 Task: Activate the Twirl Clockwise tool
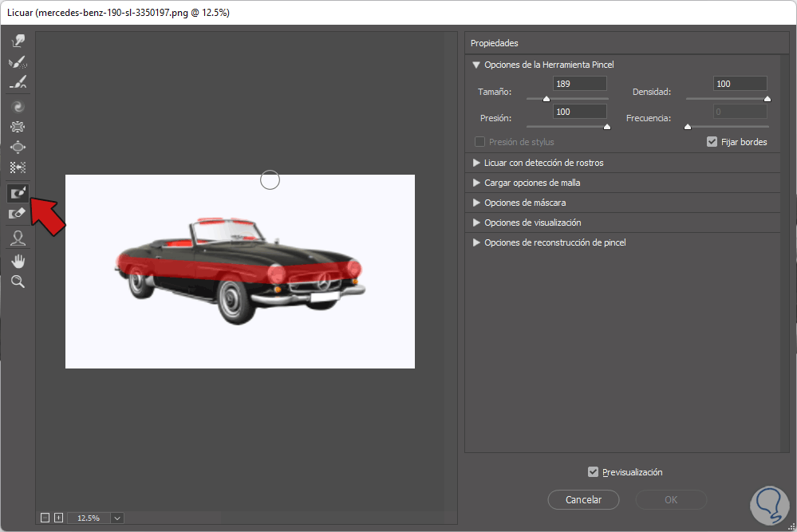pyautogui.click(x=18, y=106)
